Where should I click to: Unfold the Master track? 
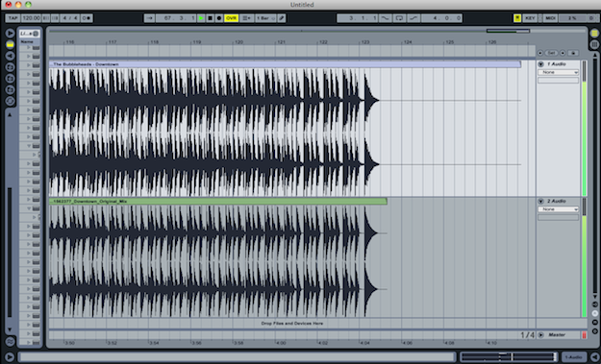tap(540, 335)
